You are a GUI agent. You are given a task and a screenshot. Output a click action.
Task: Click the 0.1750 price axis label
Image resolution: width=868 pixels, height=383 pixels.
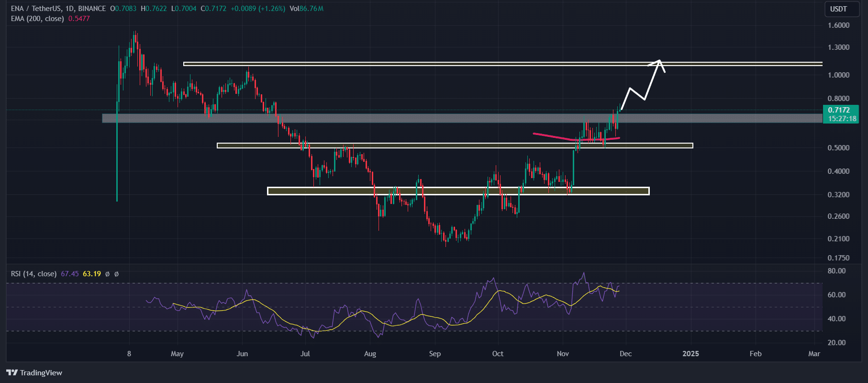coord(838,258)
